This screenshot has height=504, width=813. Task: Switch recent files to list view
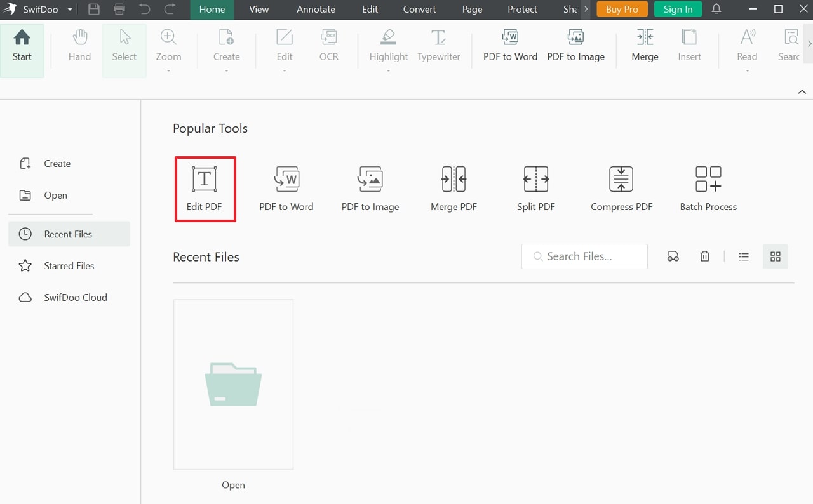pyautogui.click(x=744, y=256)
